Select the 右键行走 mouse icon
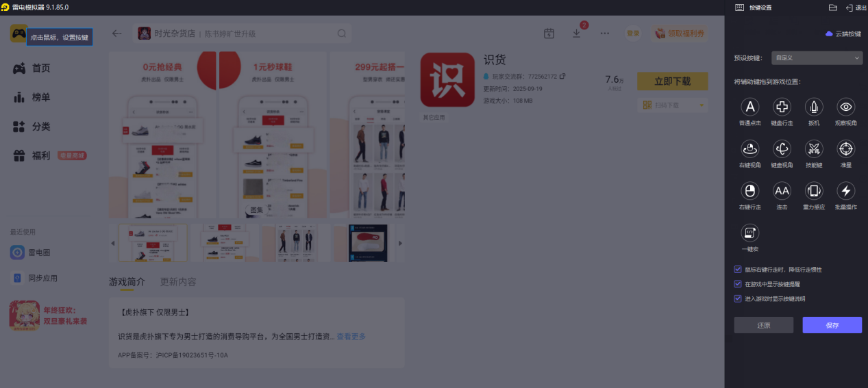868x388 pixels. point(750,190)
